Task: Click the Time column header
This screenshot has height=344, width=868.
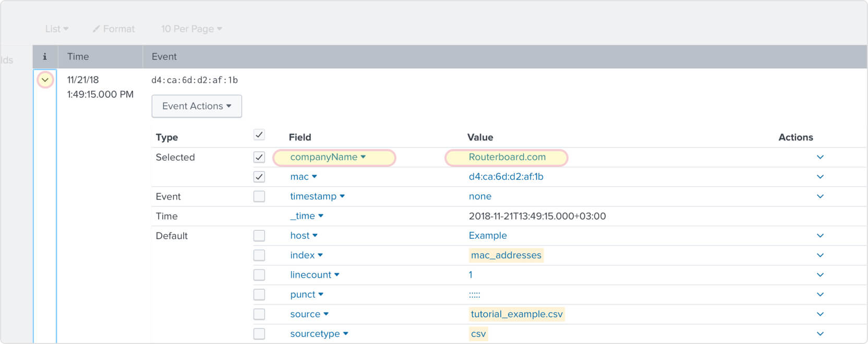Action: click(x=78, y=56)
